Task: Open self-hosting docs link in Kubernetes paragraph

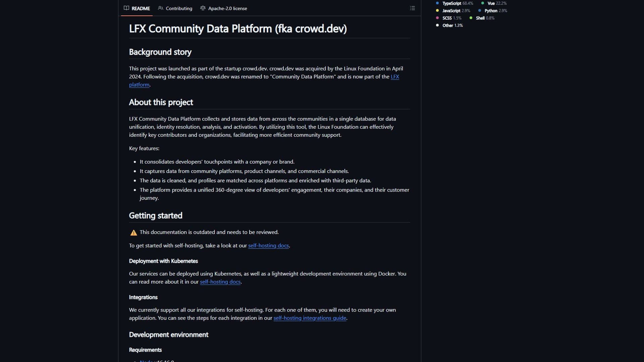Action: click(220, 282)
